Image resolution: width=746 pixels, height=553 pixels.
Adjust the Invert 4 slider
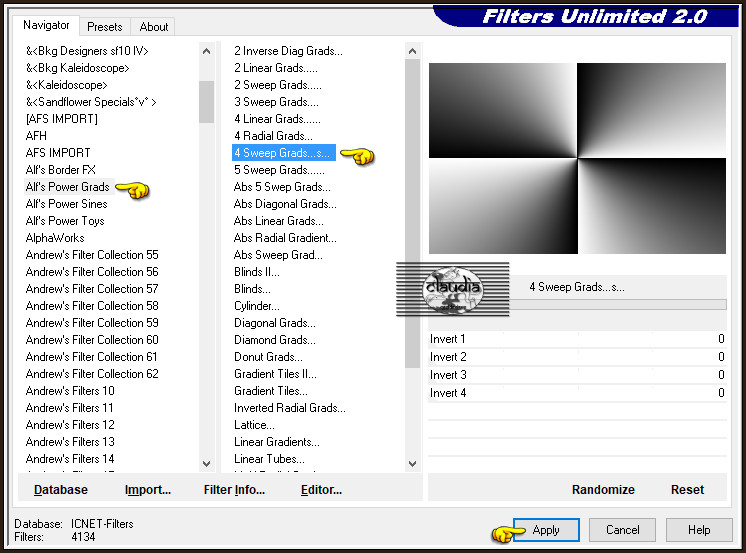click(577, 393)
